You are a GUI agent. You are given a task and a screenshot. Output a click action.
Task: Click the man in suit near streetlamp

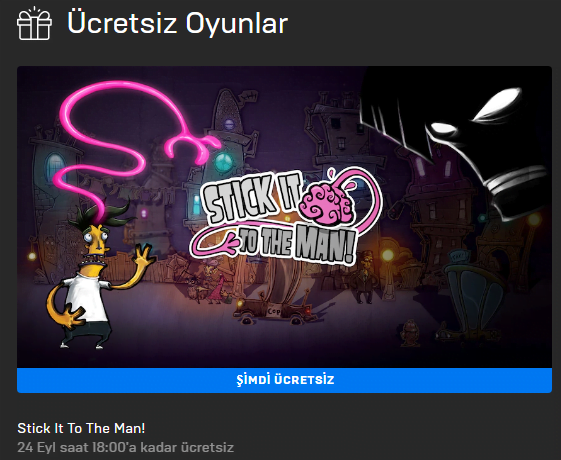(x=364, y=277)
